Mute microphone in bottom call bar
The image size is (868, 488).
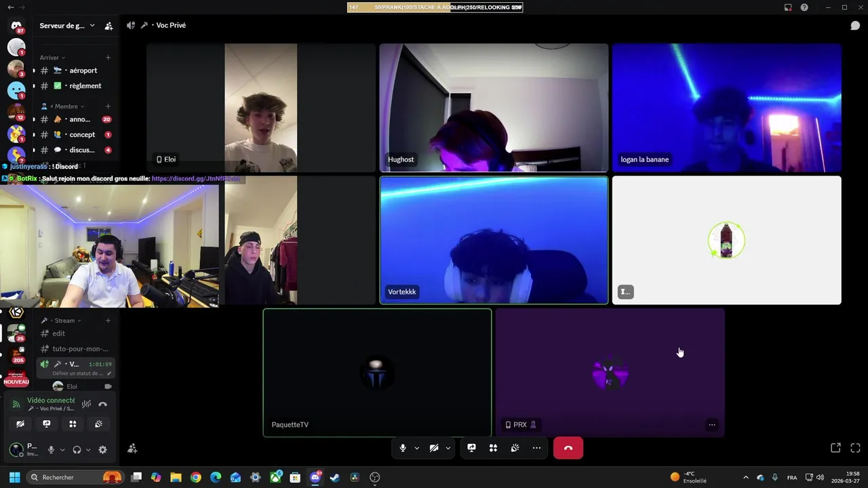click(403, 448)
